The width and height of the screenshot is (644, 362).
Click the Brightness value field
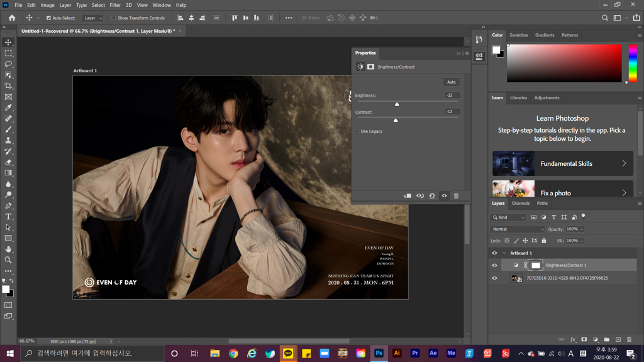coord(452,96)
